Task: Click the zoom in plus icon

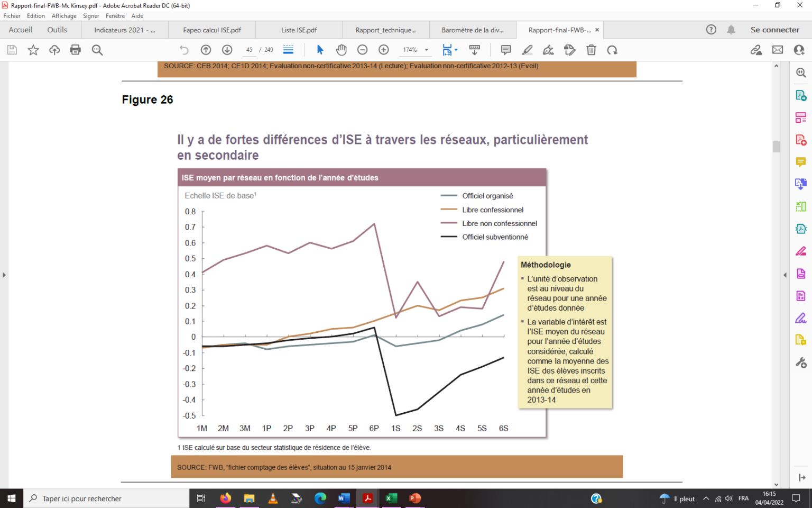Action: (x=384, y=50)
